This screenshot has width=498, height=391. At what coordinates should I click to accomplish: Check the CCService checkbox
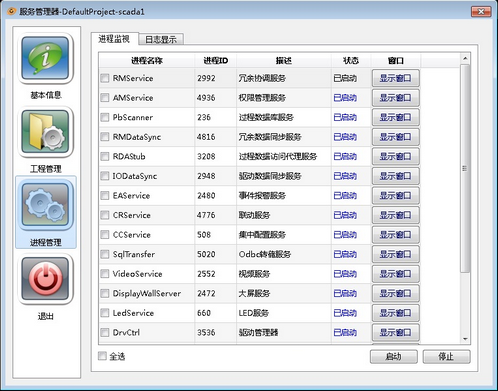(x=105, y=235)
